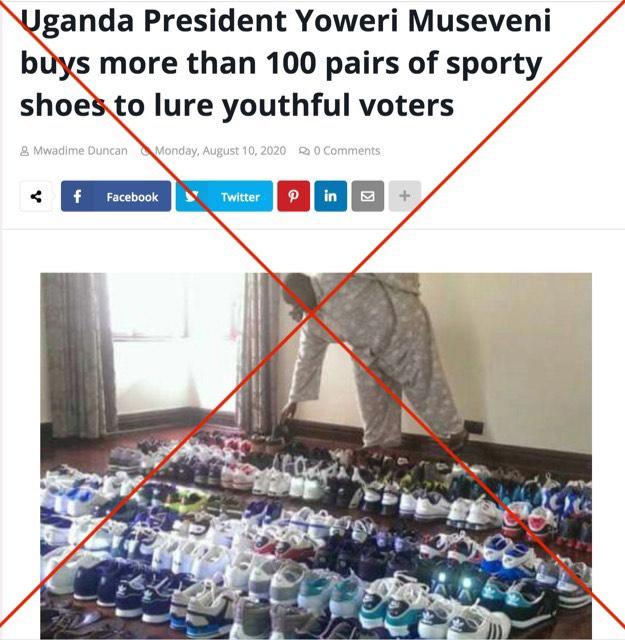Click the clock icon beside date
Viewport: 625px width, 640px height.
coord(145,151)
